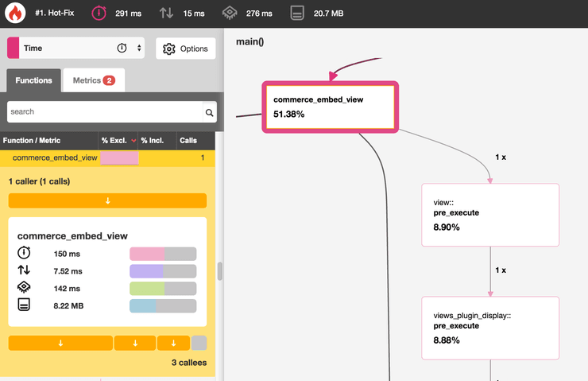The image size is (588, 381).
Task: Click the '#1. Hot-Fix' profile title
Action: [54, 14]
